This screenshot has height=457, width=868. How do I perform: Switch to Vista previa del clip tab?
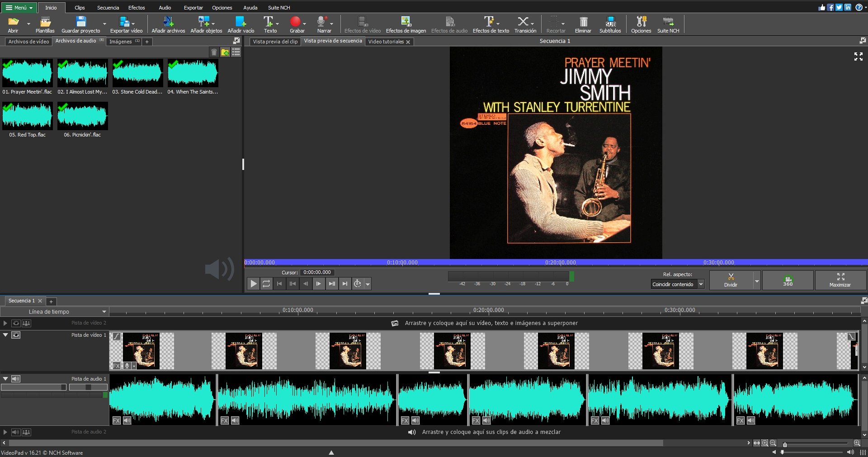tap(275, 42)
